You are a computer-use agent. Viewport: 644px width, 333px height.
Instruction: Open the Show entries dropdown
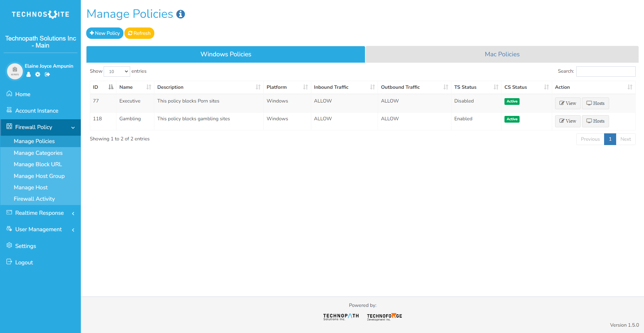click(117, 71)
